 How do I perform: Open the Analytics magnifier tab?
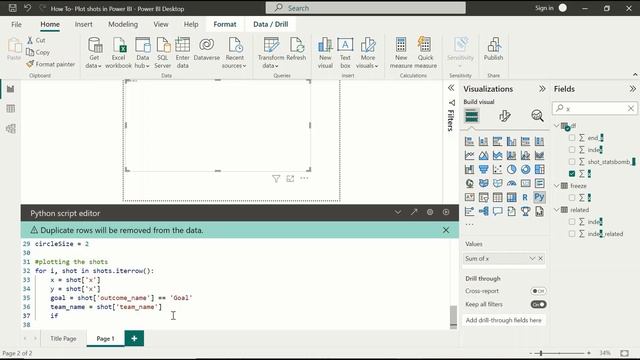pyautogui.click(x=537, y=116)
